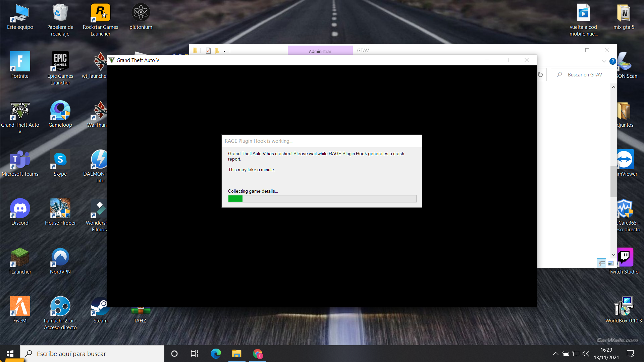Expand the quick access toolbar dropdown arrow
644x362 pixels.
click(x=224, y=51)
